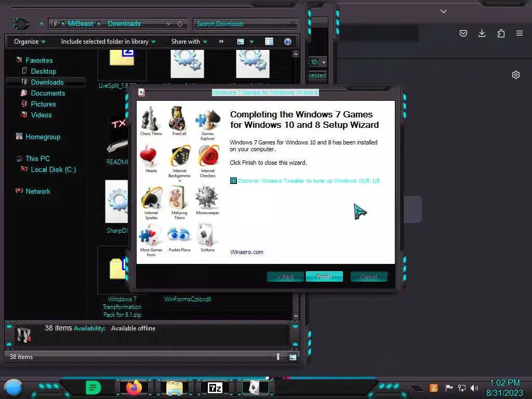
Task: Uncheck Discover Winaero Tweaker checkbox
Action: (233, 180)
